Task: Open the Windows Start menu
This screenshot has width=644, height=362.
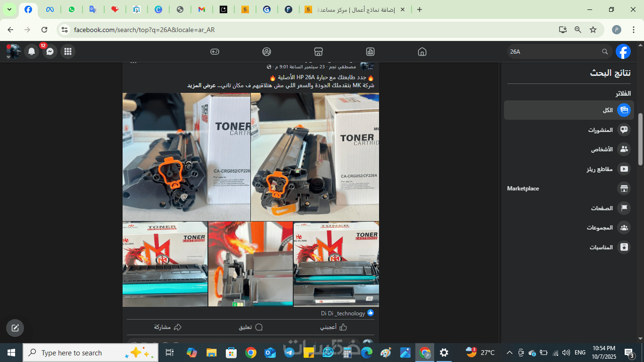Action: 11,353
